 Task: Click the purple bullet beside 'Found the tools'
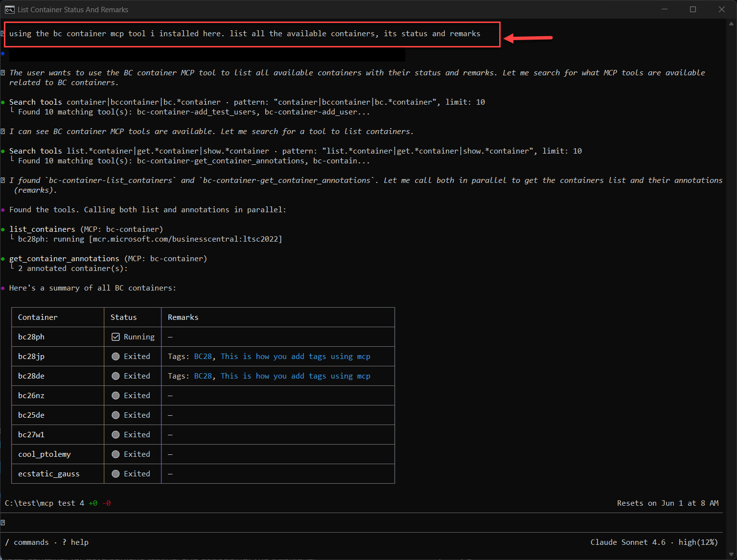coord(3,210)
